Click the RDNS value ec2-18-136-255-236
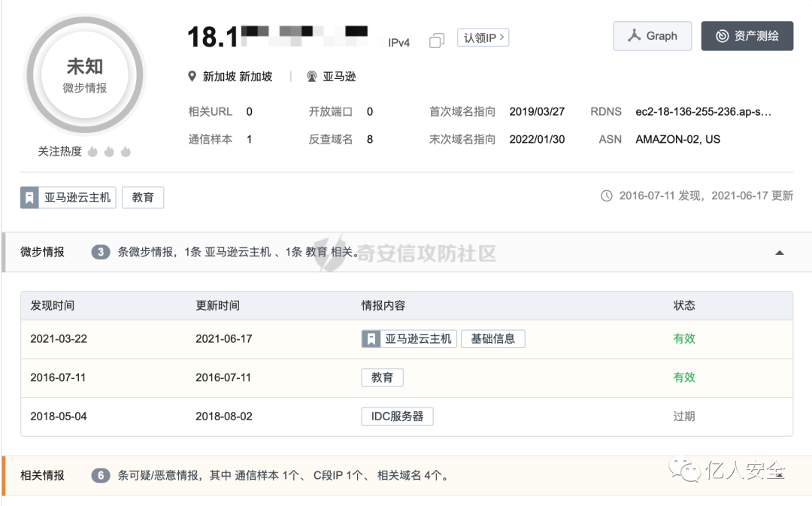 point(703,112)
